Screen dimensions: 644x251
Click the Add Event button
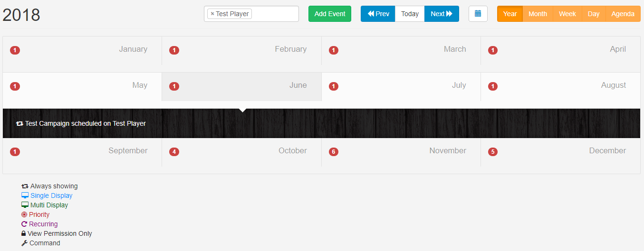pos(330,14)
